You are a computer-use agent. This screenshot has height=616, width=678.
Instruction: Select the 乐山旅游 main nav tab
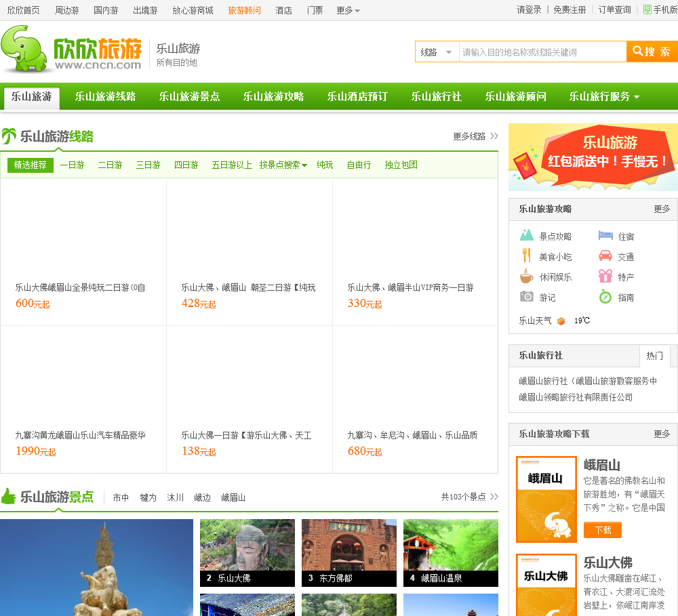click(x=32, y=97)
